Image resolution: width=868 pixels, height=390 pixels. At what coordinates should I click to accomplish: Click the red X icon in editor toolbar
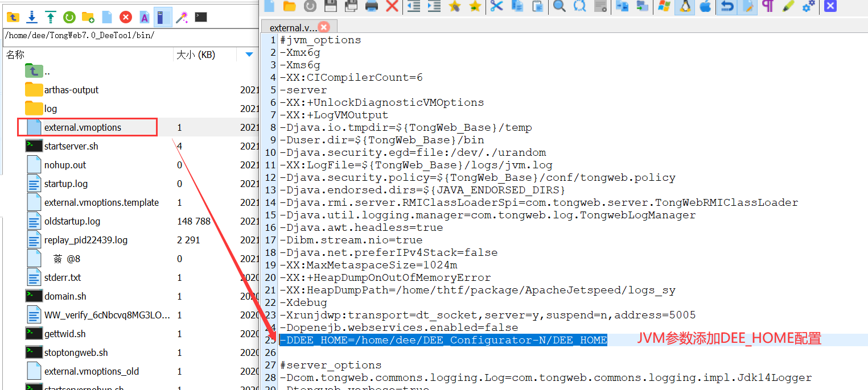[x=392, y=6]
